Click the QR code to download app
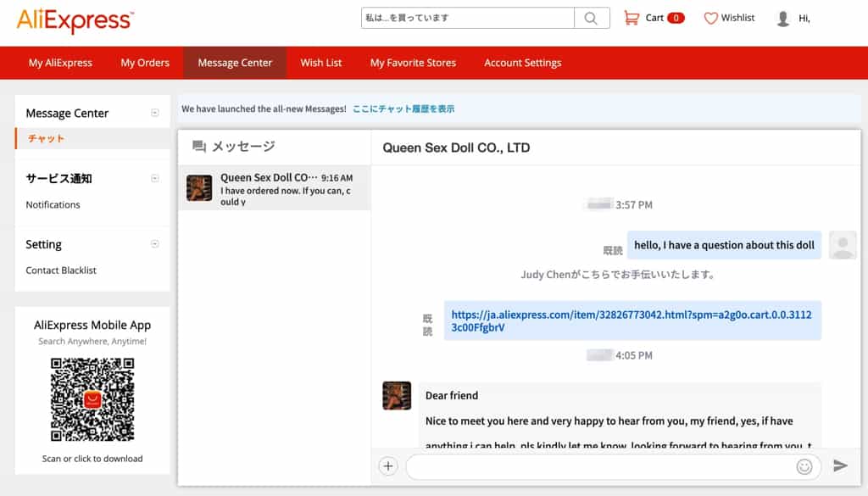 pos(92,399)
